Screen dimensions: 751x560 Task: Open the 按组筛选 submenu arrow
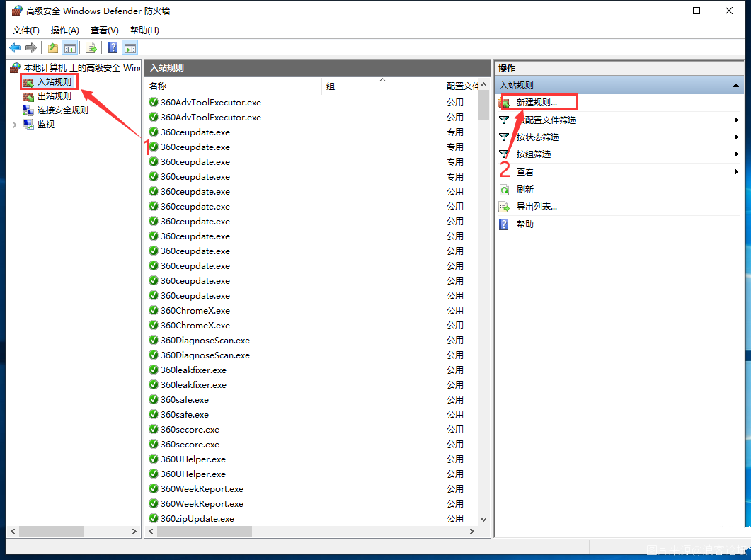[x=736, y=154]
